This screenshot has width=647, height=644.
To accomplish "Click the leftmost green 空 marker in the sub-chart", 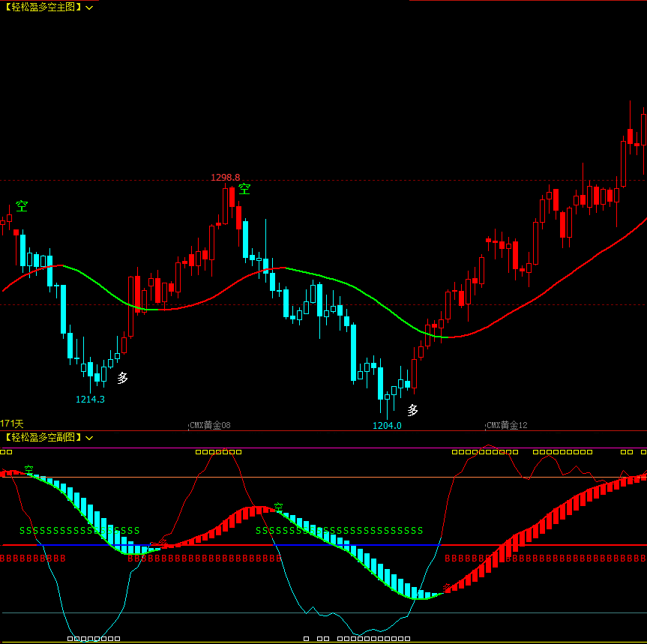I will (x=28, y=469).
